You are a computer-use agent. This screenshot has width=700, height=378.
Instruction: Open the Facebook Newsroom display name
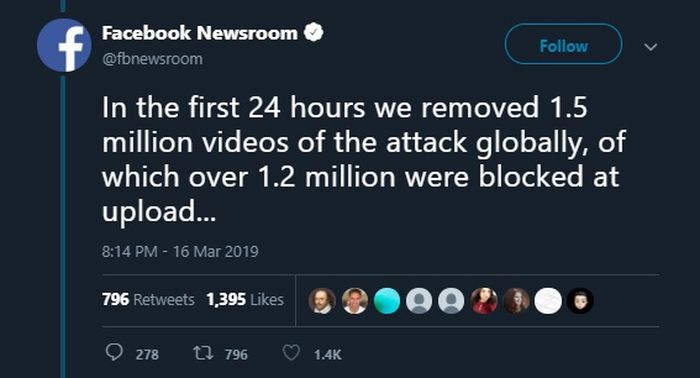(x=200, y=33)
